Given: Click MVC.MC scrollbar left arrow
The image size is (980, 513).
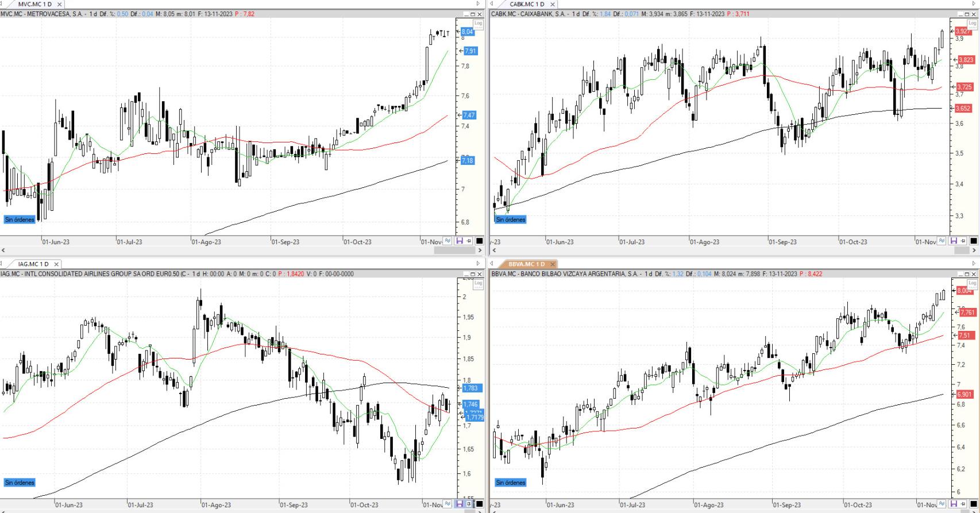Looking at the screenshot, I should tap(3, 250).
